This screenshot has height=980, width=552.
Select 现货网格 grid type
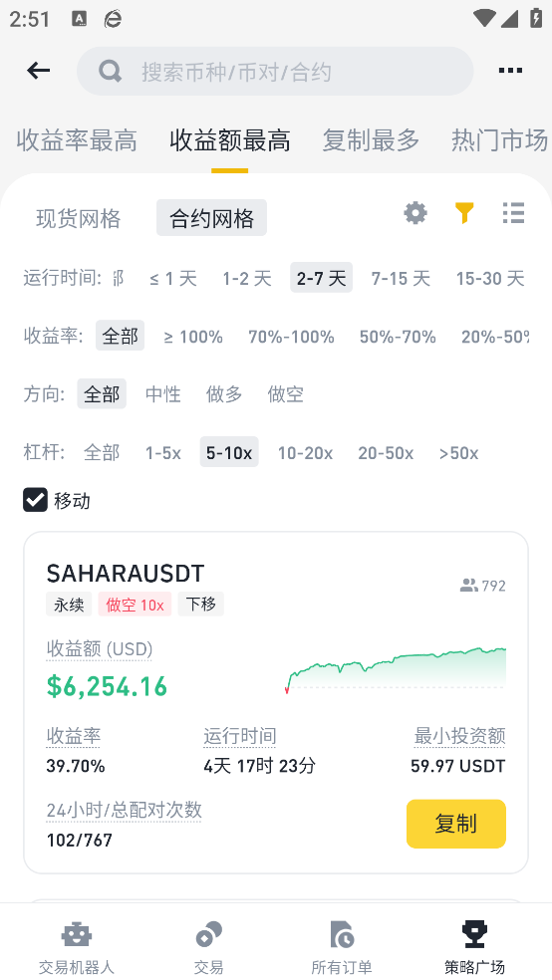point(78,218)
